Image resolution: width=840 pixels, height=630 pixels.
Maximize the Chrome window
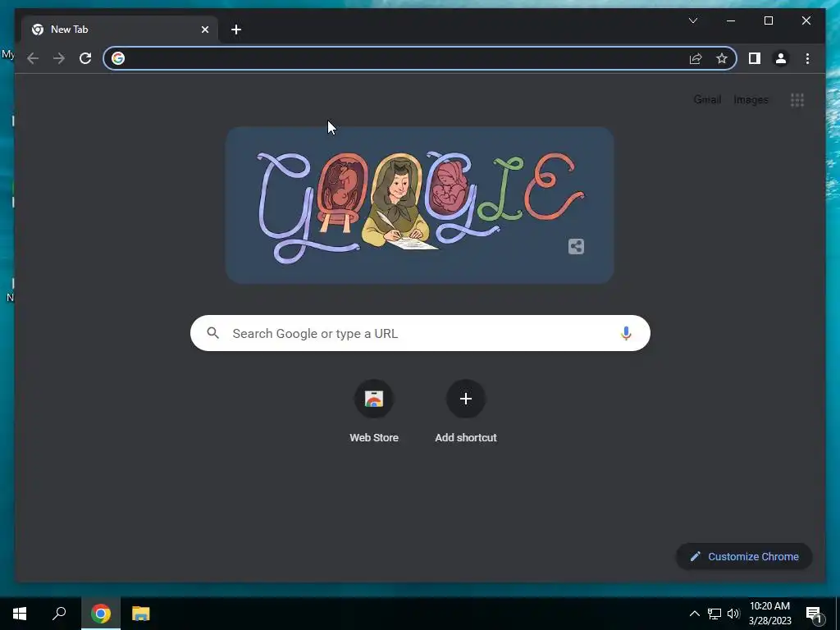pos(768,21)
